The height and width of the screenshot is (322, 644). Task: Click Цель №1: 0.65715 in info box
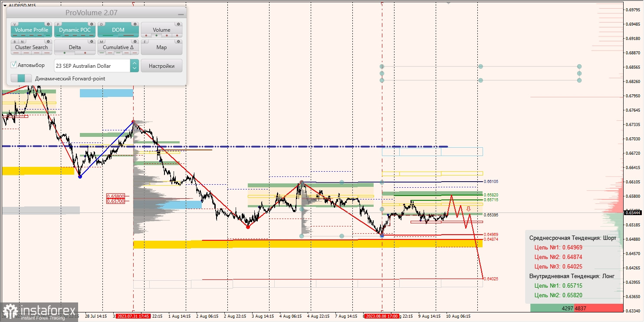click(x=558, y=285)
